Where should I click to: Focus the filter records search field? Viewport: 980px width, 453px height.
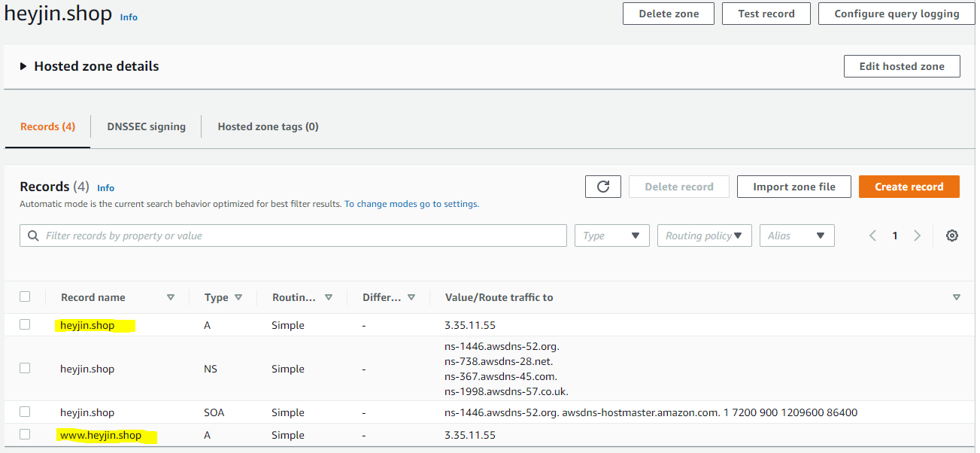pyautogui.click(x=301, y=236)
